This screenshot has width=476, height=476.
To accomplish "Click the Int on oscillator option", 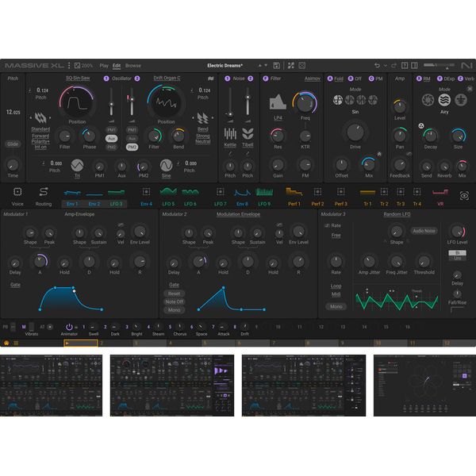I will [x=40, y=147].
